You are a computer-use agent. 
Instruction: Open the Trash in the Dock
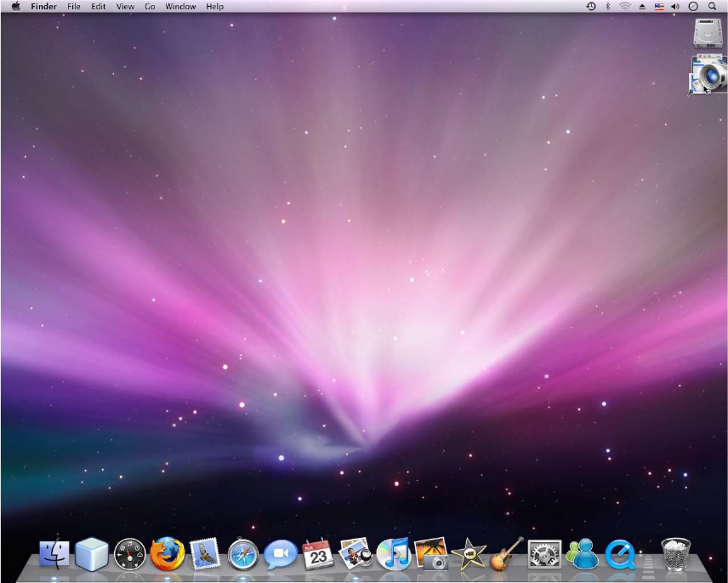(x=675, y=554)
